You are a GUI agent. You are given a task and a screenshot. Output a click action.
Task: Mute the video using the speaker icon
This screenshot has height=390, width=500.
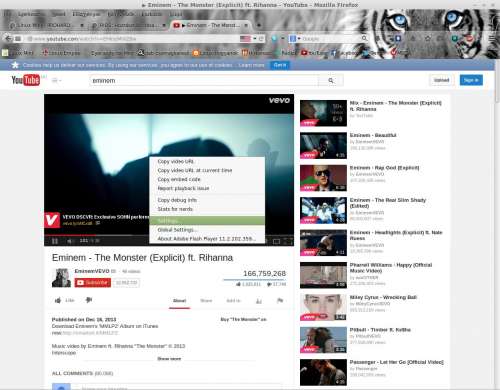coord(70,241)
